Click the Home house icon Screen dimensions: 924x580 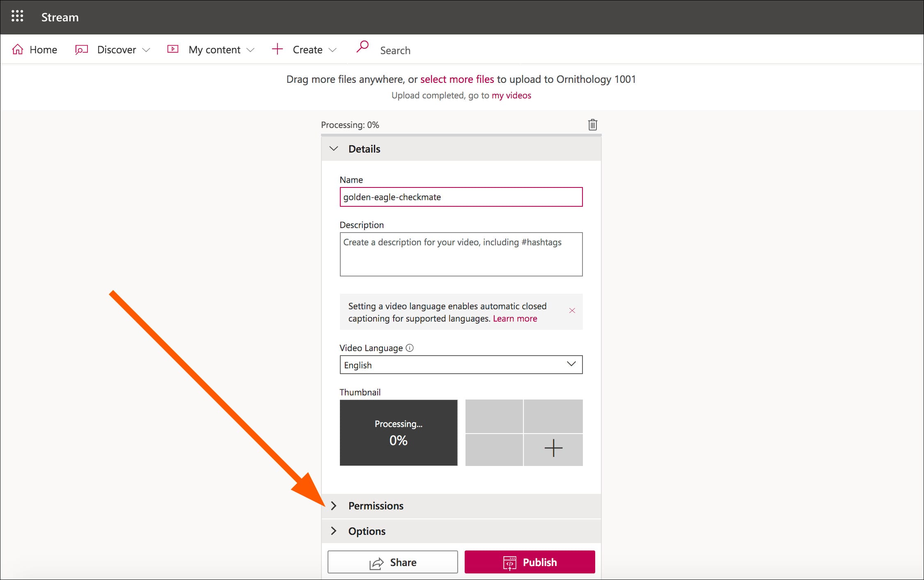(x=18, y=50)
